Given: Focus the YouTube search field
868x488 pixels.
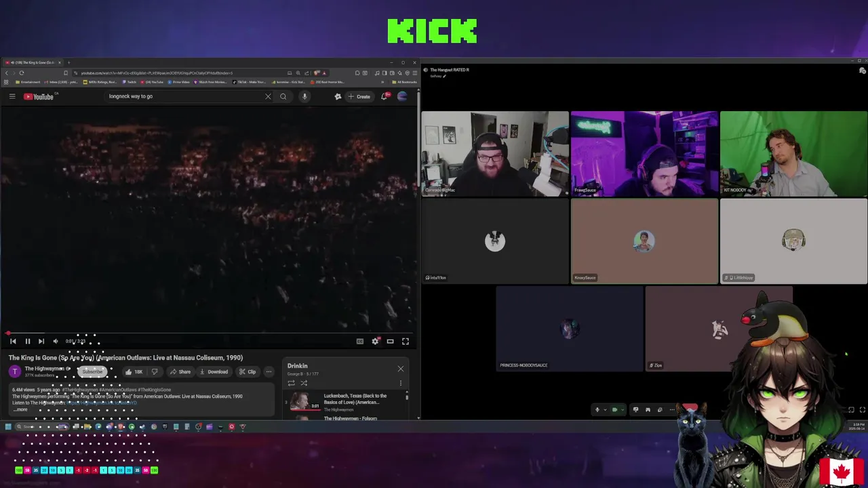Looking at the screenshot, I should [183, 96].
